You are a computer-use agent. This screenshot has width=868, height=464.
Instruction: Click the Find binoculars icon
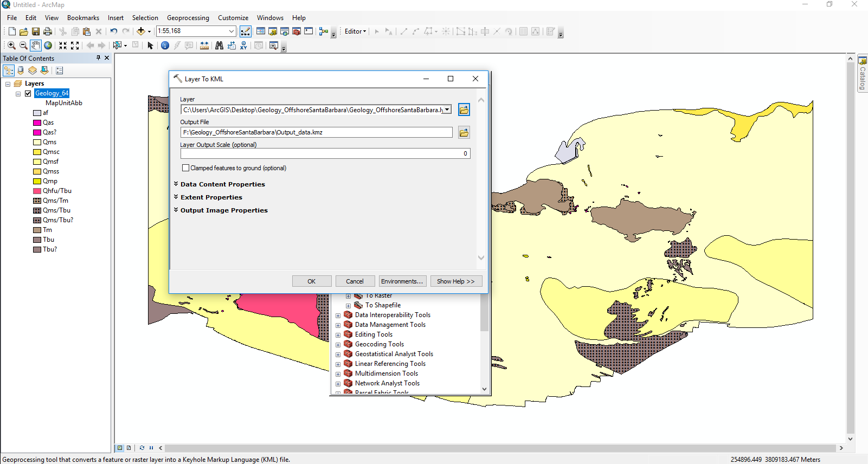click(x=219, y=46)
